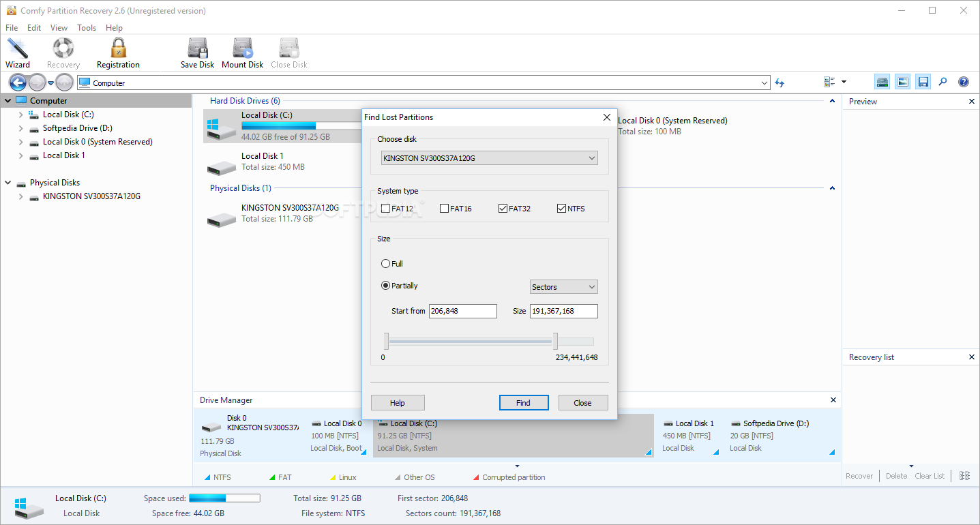The height and width of the screenshot is (525, 980).
Task: Expand Local Disk 0 (System Reserved) node
Action: [x=21, y=142]
